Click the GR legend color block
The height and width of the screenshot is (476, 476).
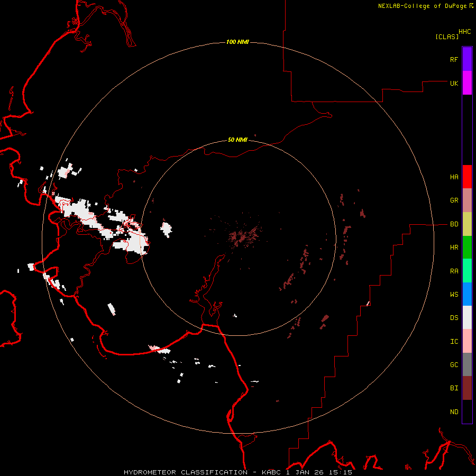(467, 200)
